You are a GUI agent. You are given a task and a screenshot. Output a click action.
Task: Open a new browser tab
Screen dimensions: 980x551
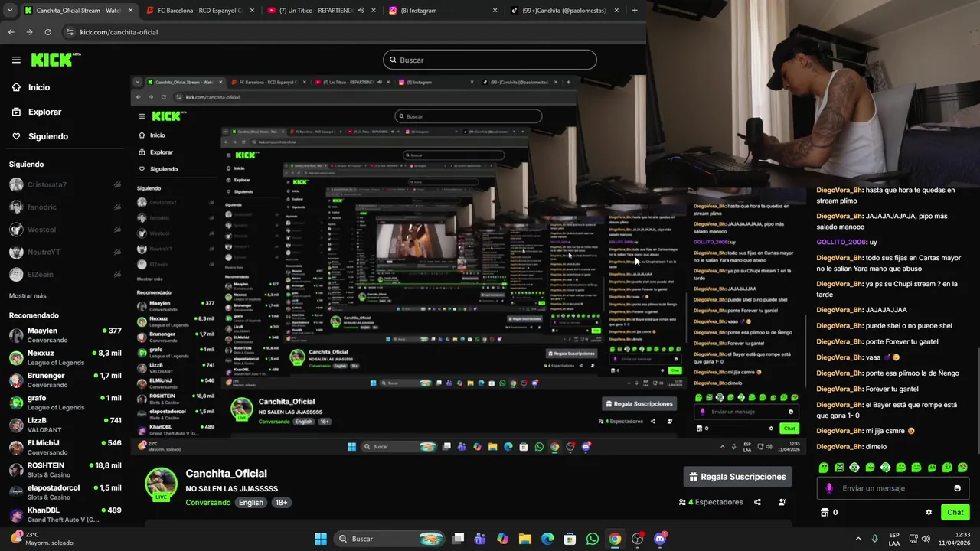click(x=635, y=11)
